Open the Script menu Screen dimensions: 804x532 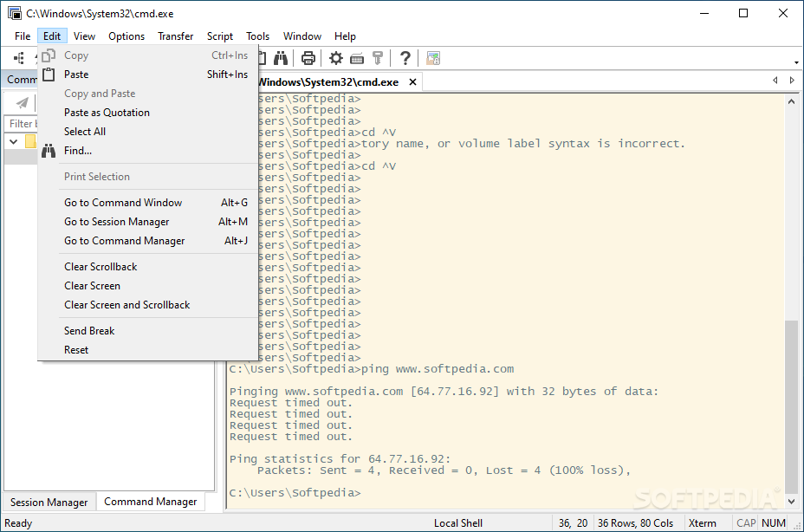coord(219,36)
